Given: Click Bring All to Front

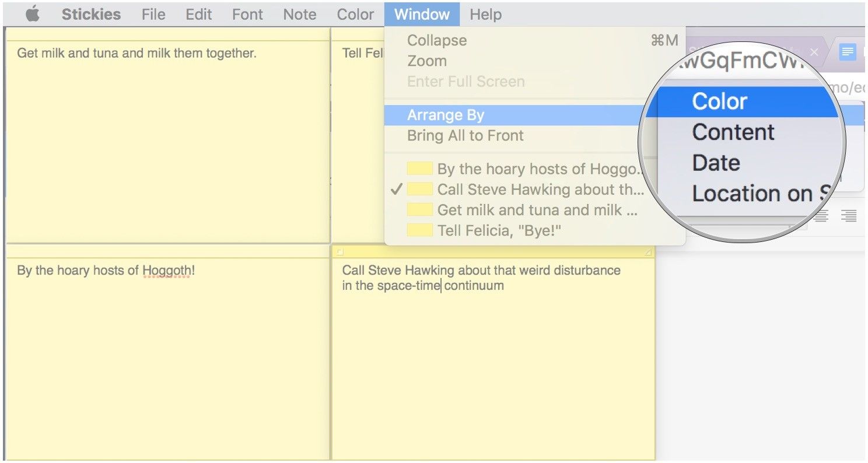Looking at the screenshot, I should coord(465,136).
